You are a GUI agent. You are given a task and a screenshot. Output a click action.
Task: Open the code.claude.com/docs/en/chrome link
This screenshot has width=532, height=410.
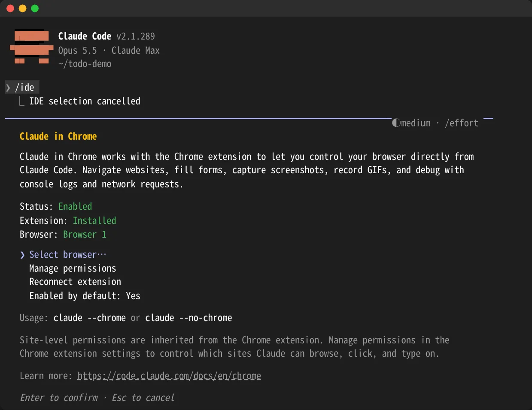tap(169, 376)
